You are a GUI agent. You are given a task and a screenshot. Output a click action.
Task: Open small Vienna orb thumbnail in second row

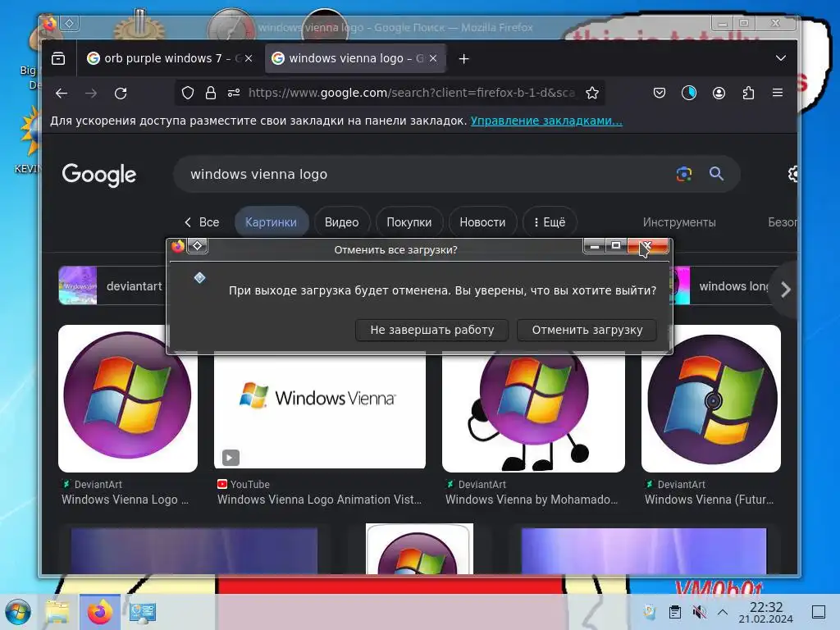[x=419, y=549]
